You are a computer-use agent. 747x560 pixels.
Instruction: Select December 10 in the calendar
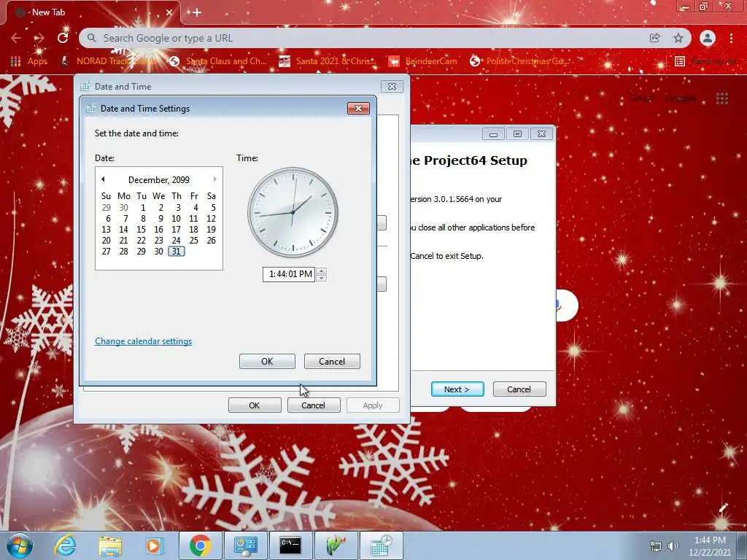point(177,219)
